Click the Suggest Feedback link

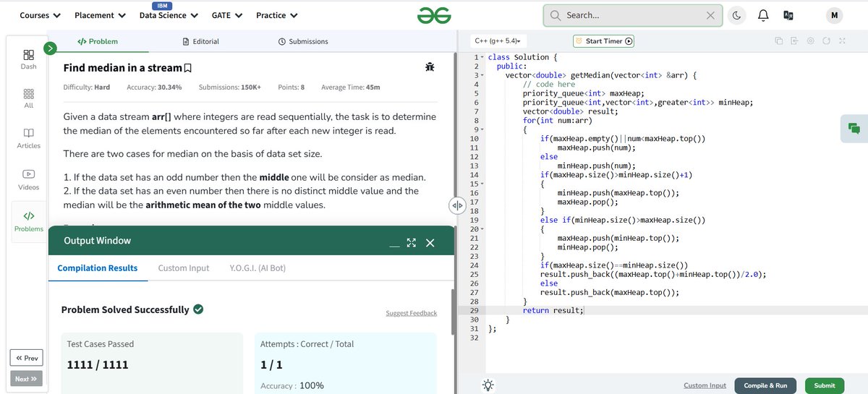[x=412, y=313]
